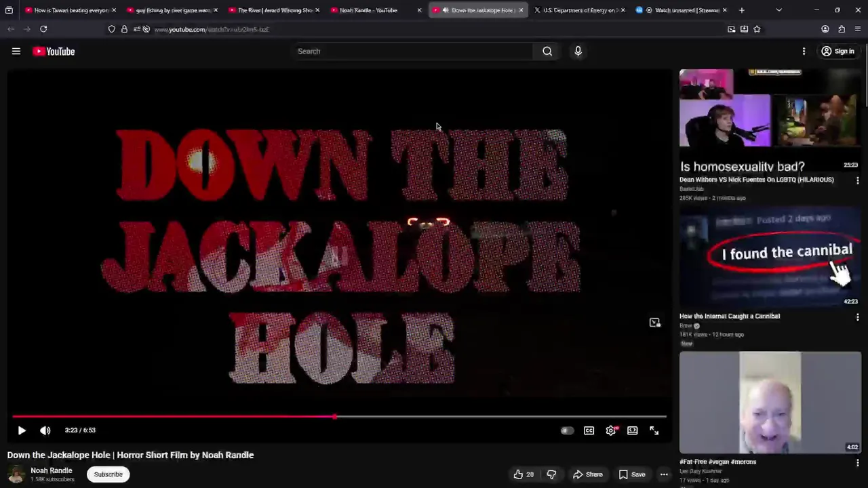868x488 pixels.
Task: Click the progress bar scrubber handle
Action: click(334, 417)
